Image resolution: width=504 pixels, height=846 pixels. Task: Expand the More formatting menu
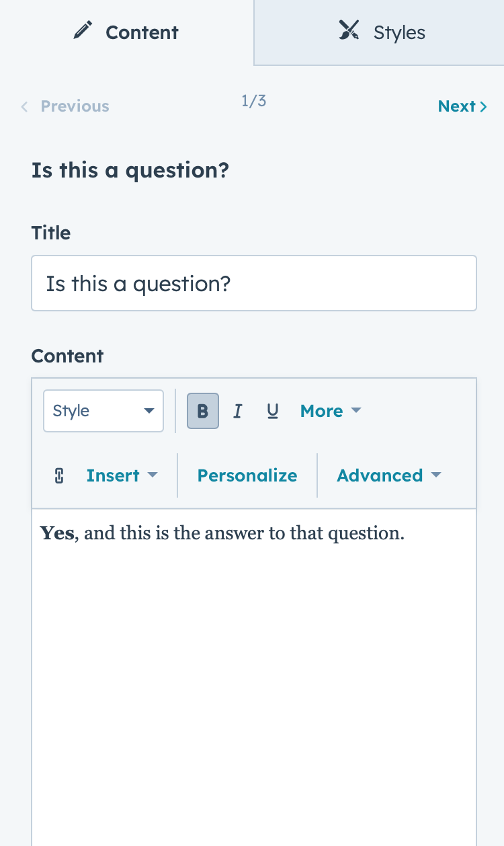pos(331,411)
